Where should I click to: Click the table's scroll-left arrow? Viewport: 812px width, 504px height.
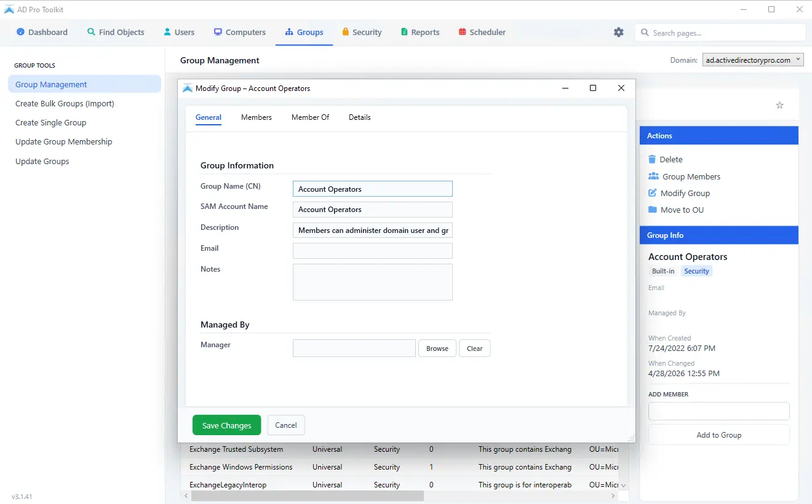tap(185, 495)
